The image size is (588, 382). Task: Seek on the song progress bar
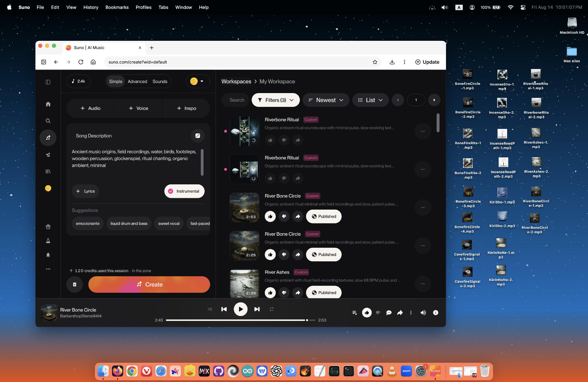[240, 320]
